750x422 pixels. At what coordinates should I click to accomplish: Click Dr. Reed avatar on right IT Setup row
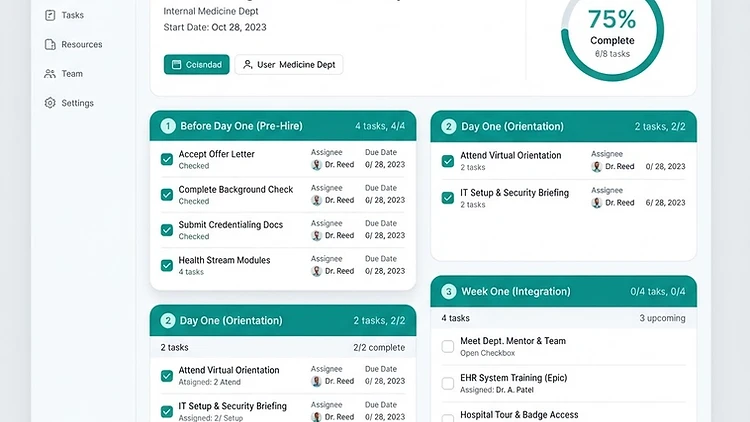[x=596, y=203]
